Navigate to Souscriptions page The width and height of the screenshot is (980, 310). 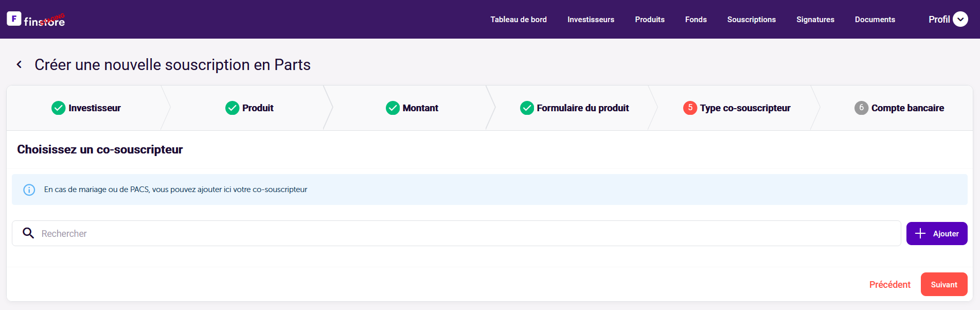[x=751, y=20]
